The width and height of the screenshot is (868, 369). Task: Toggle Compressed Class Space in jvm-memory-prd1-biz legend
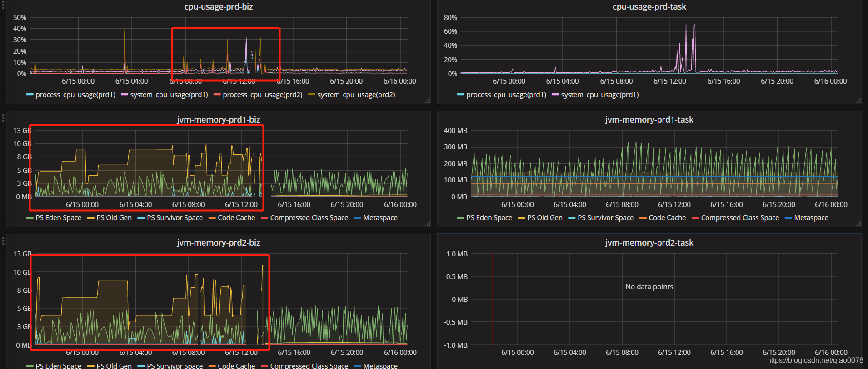click(309, 218)
